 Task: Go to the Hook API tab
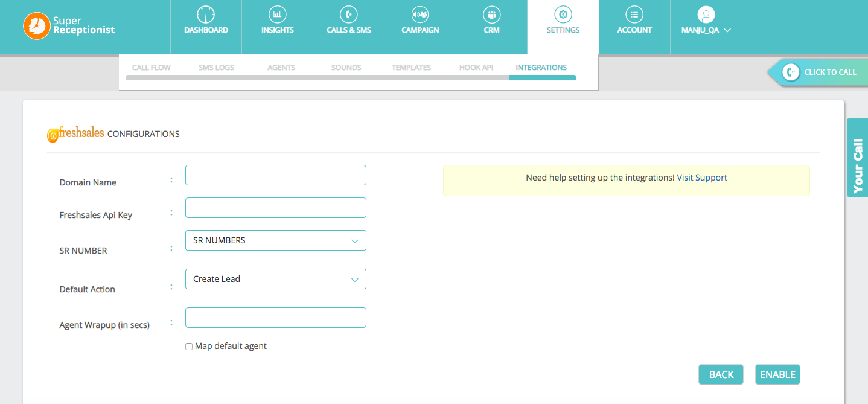point(476,68)
